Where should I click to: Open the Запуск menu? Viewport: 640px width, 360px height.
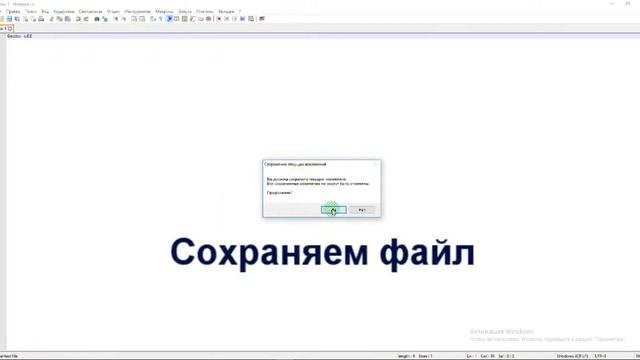tap(184, 11)
